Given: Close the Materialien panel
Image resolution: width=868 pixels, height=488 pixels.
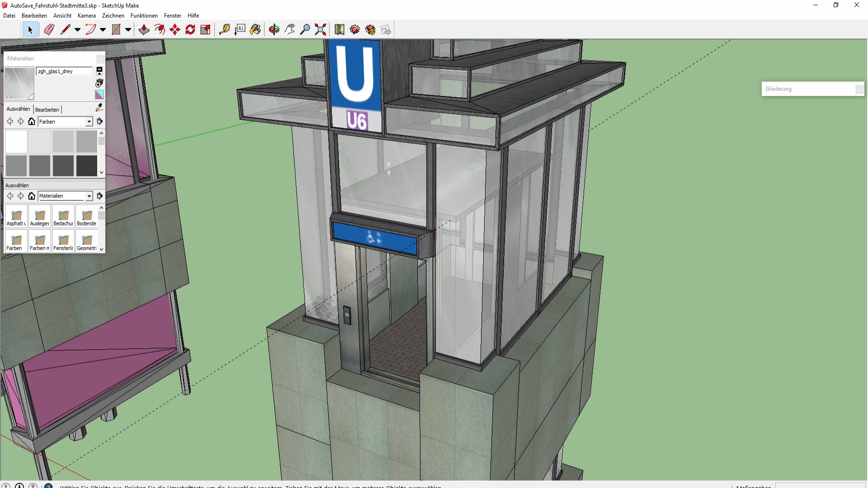Looking at the screenshot, I should pyautogui.click(x=100, y=59).
